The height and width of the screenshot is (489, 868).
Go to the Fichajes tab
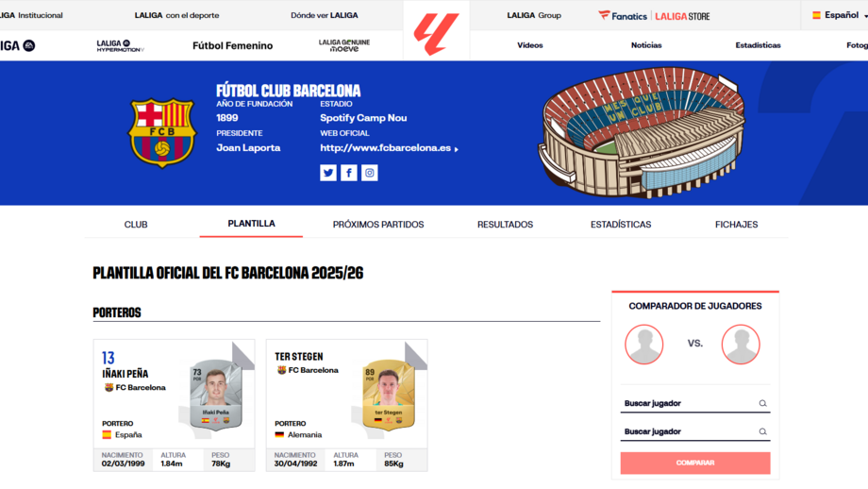(x=736, y=225)
